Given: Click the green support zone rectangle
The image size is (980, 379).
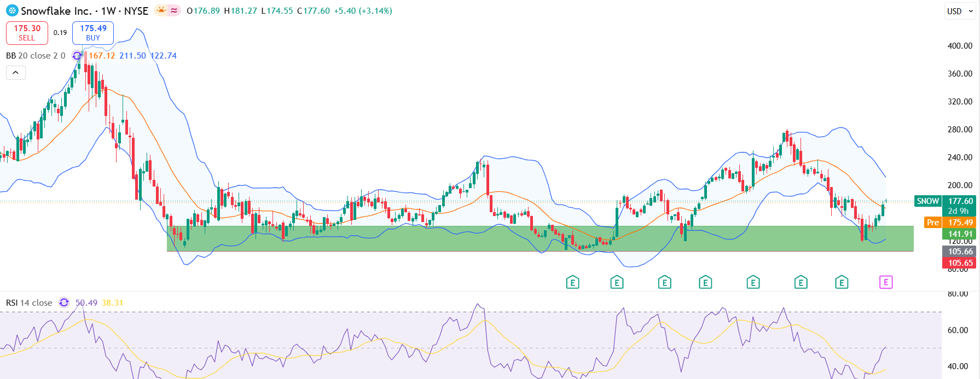Looking at the screenshot, I should pyautogui.click(x=540, y=238).
